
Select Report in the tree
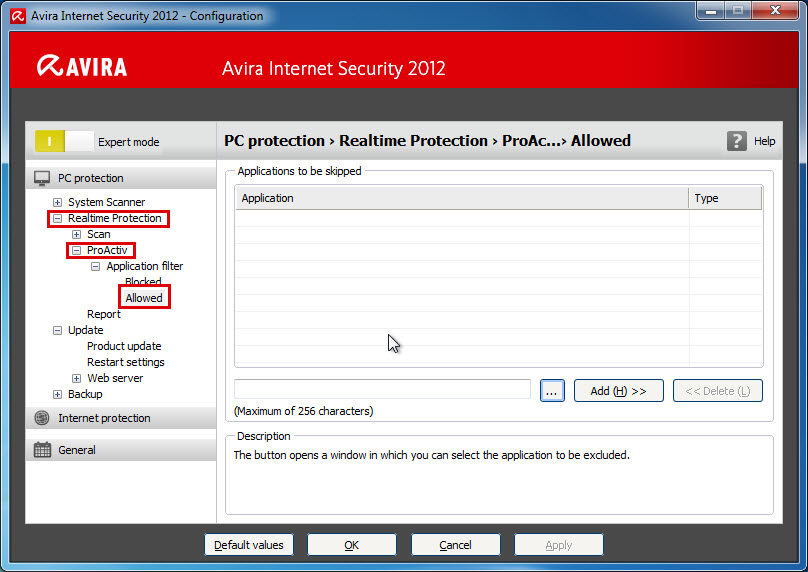click(104, 314)
